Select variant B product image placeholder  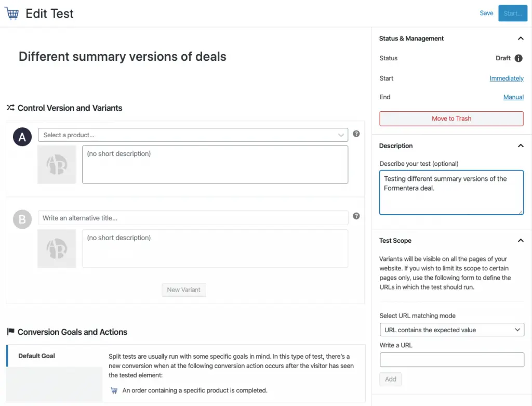point(57,248)
